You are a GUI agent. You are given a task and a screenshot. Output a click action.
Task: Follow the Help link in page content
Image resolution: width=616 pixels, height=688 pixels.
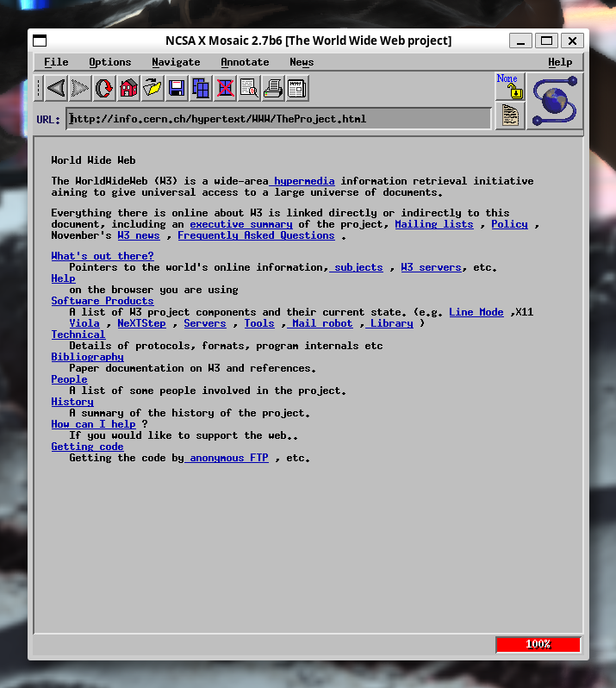[x=63, y=278]
